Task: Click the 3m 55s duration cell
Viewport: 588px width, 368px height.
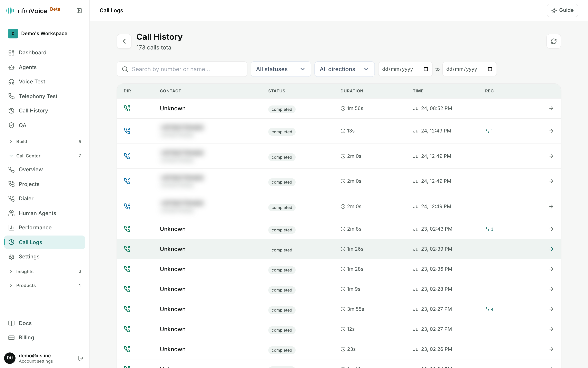Action: [352, 309]
